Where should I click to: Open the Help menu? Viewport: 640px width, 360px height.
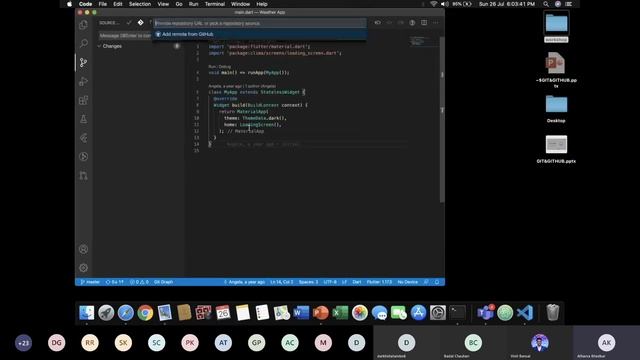pyautogui.click(x=262, y=4)
